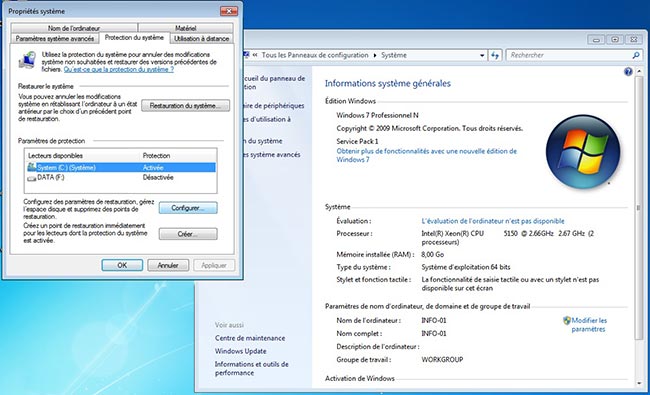Open Informations et outils de performance link
The width and height of the screenshot is (650, 395).
click(252, 368)
